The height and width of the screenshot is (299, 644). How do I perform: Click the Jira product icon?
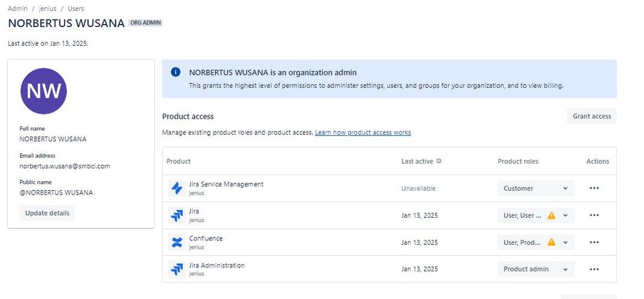tap(177, 215)
